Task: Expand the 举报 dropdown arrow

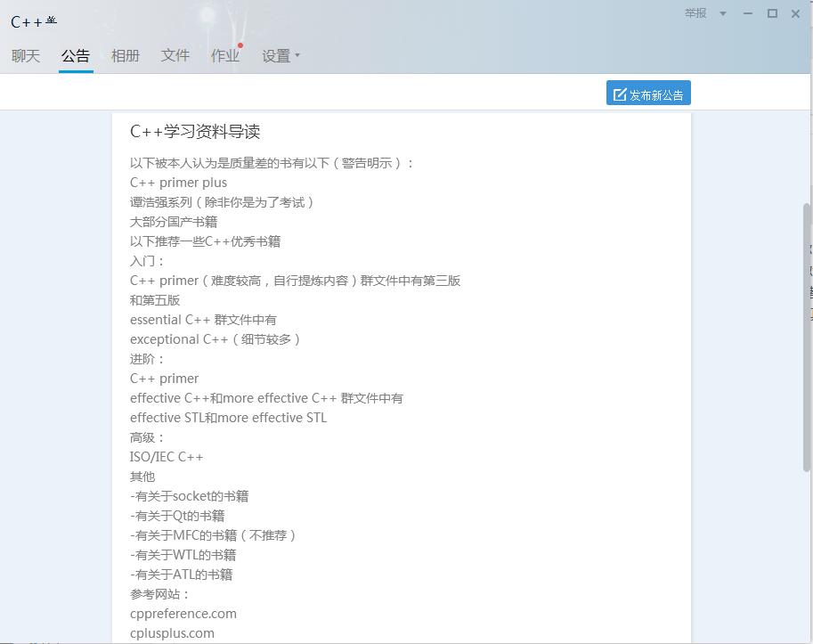Action: tap(724, 13)
